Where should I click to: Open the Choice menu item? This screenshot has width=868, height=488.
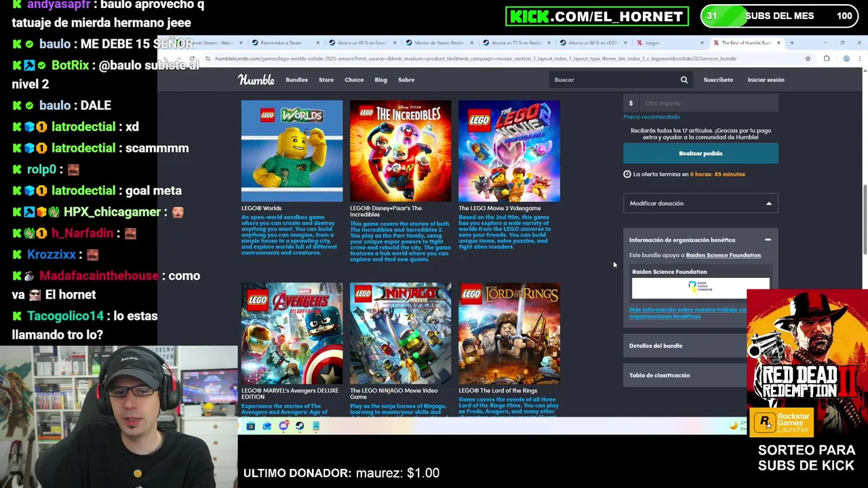click(x=354, y=80)
